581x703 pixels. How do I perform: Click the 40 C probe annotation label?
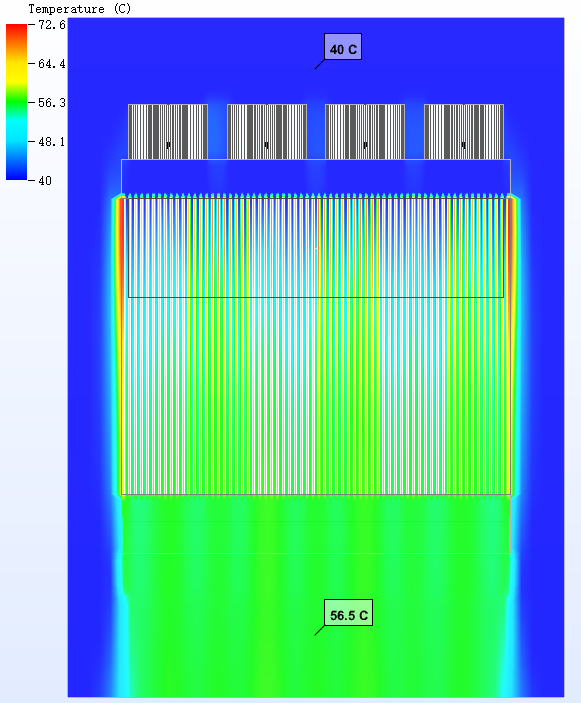tap(343, 47)
